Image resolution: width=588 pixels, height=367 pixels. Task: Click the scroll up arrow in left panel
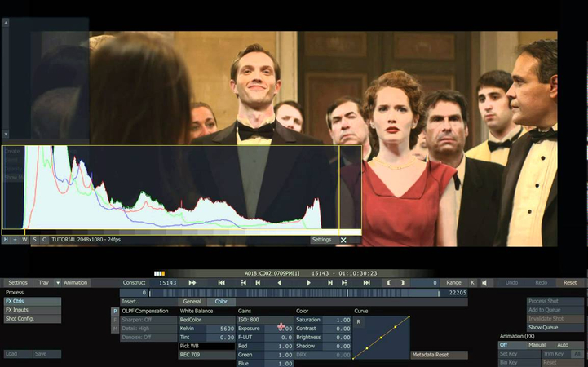tap(6, 23)
